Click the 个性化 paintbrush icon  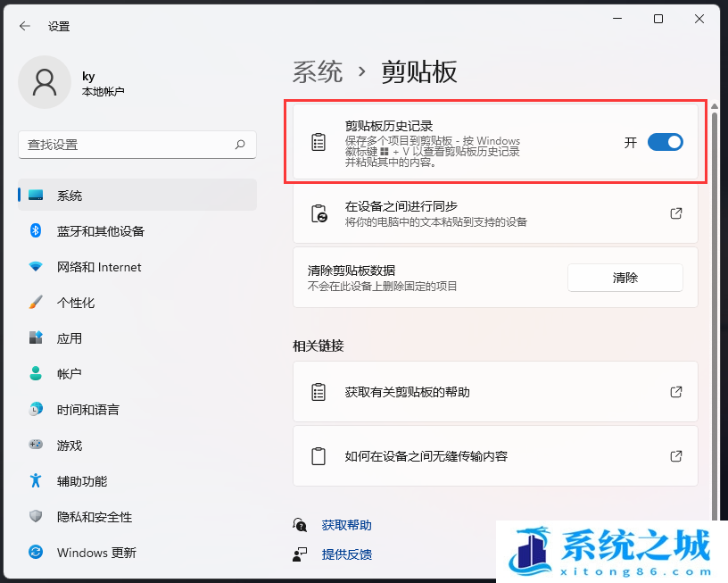[x=36, y=303]
